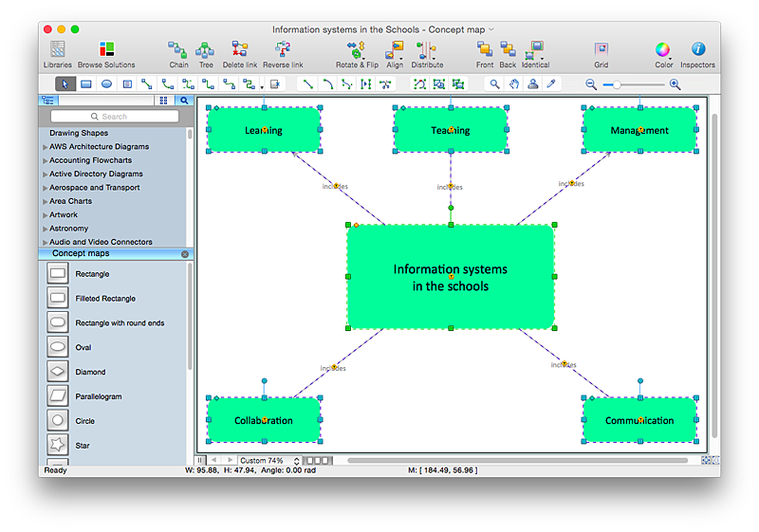Expand Audio and Video Connectors
The image size is (759, 532).
coord(45,242)
